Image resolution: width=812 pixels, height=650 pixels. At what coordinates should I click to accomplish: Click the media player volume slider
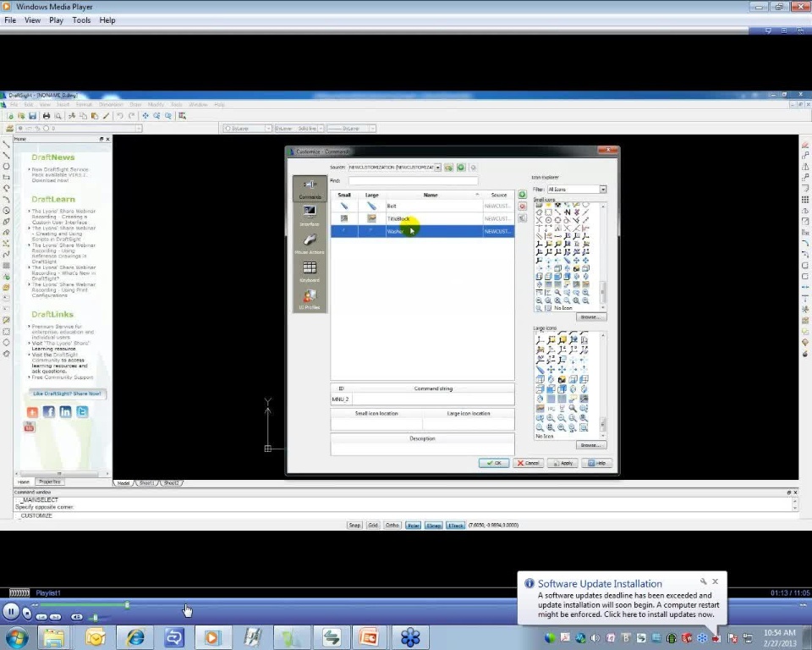point(96,617)
